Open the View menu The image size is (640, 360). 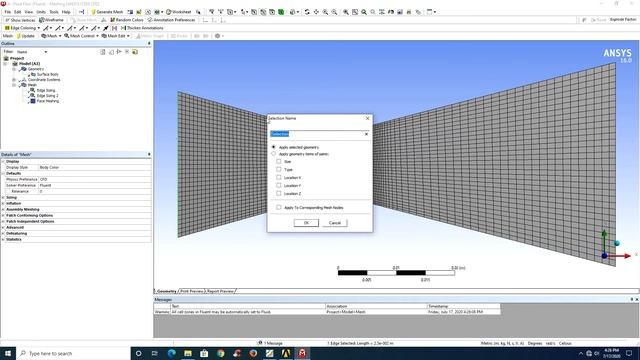pyautogui.click(x=29, y=12)
